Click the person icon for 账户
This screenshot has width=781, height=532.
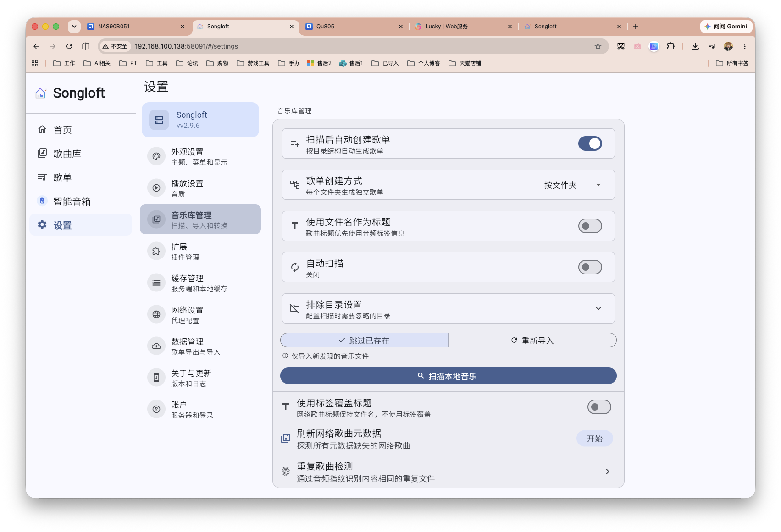tap(156, 409)
